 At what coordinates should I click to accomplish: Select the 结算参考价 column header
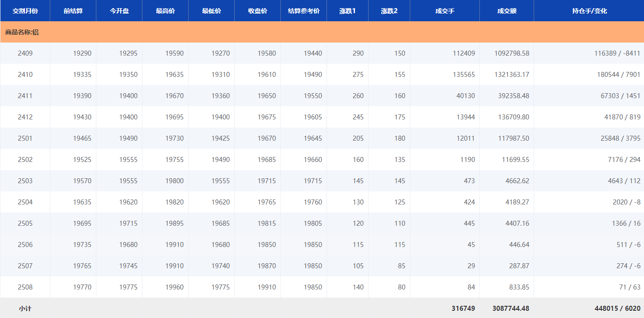303,11
